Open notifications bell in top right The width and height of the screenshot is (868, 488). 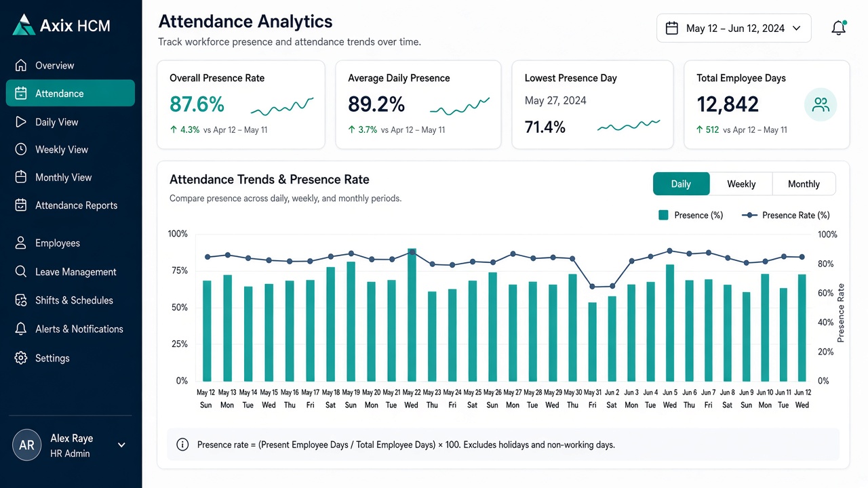point(839,28)
